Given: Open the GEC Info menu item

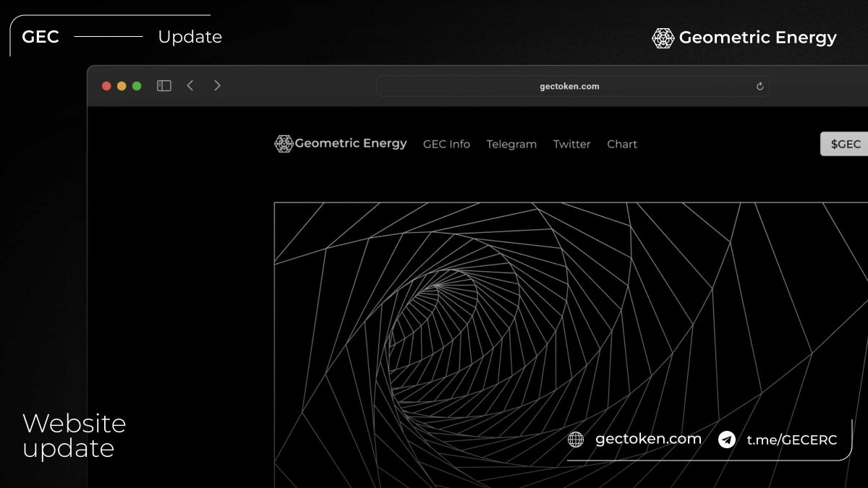Looking at the screenshot, I should 446,145.
